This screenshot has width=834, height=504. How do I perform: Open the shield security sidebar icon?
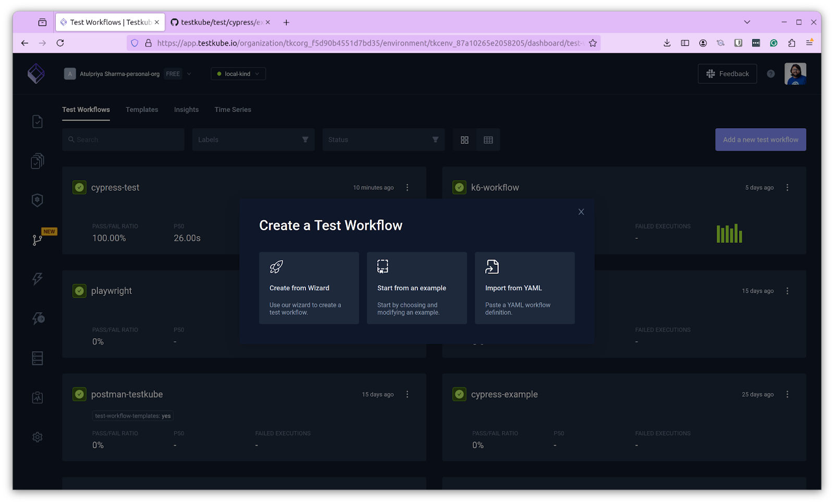point(38,200)
